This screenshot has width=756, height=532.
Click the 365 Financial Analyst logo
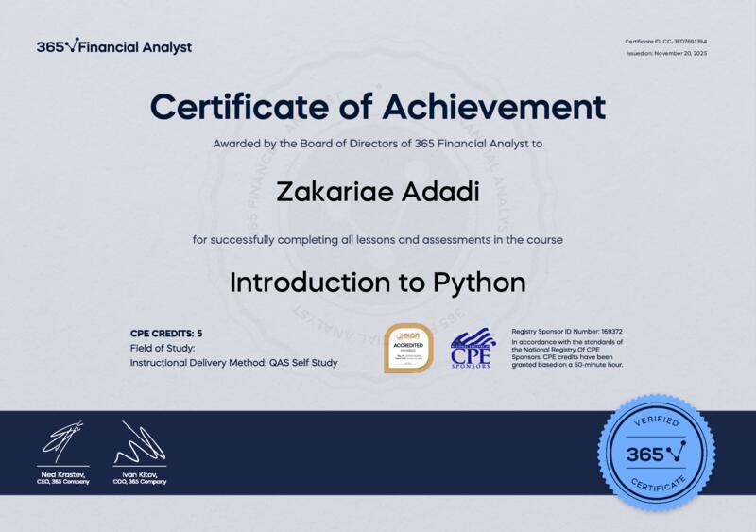click(113, 46)
